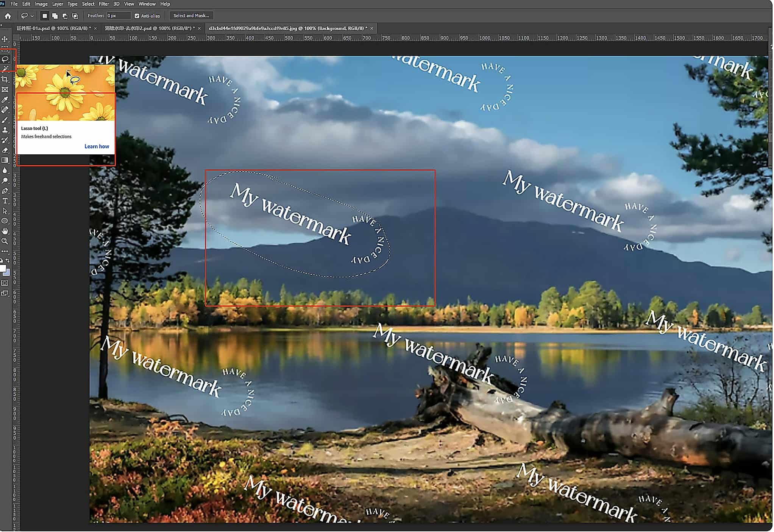Select the Pen tool
774x532 pixels.
point(5,191)
